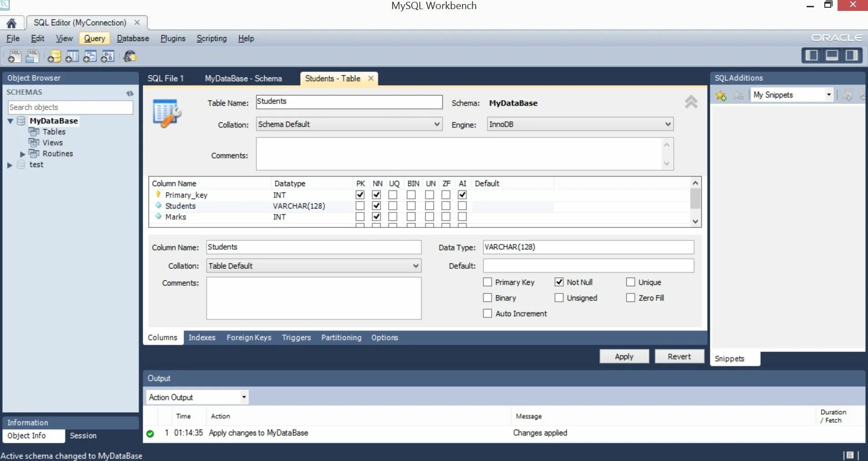The height and width of the screenshot is (461, 868).
Task: Create a new table using the toolbar icon
Action: click(72, 56)
